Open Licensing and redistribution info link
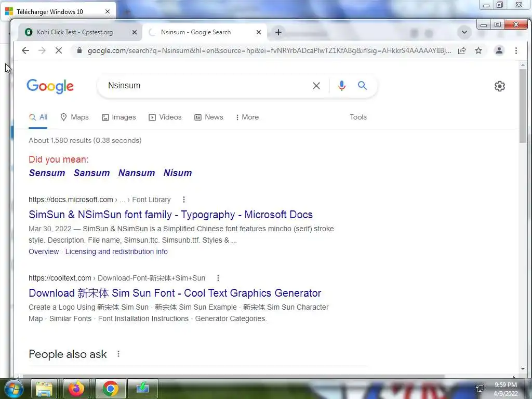The image size is (532, 399). [116, 252]
